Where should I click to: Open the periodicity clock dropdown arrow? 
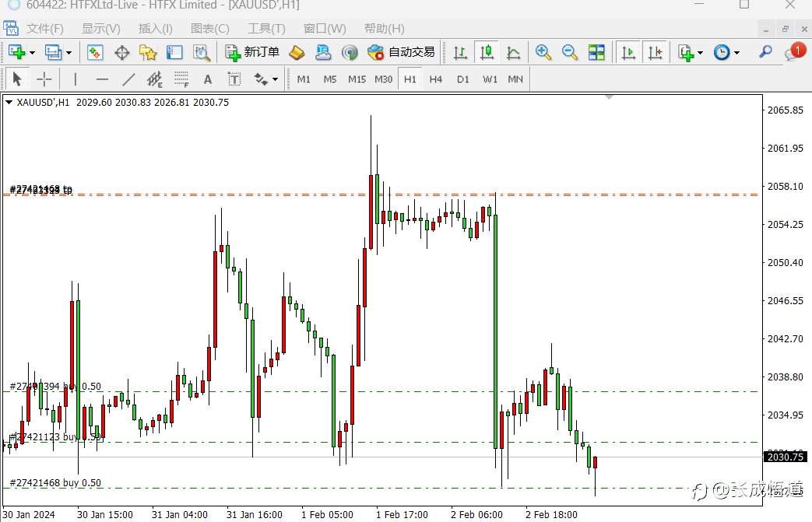click(736, 52)
